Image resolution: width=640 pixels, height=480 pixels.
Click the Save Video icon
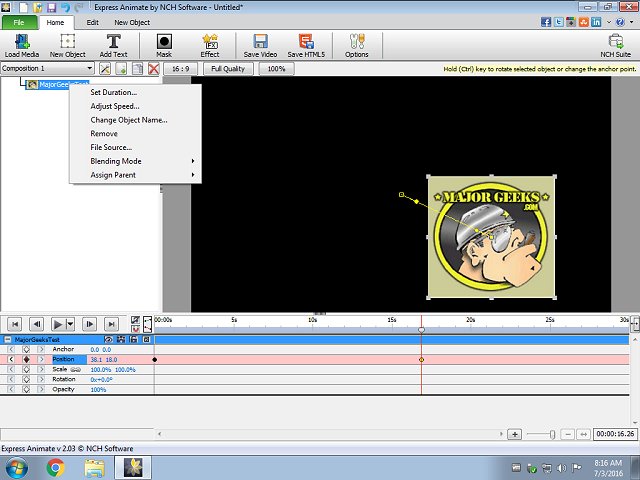(260, 42)
